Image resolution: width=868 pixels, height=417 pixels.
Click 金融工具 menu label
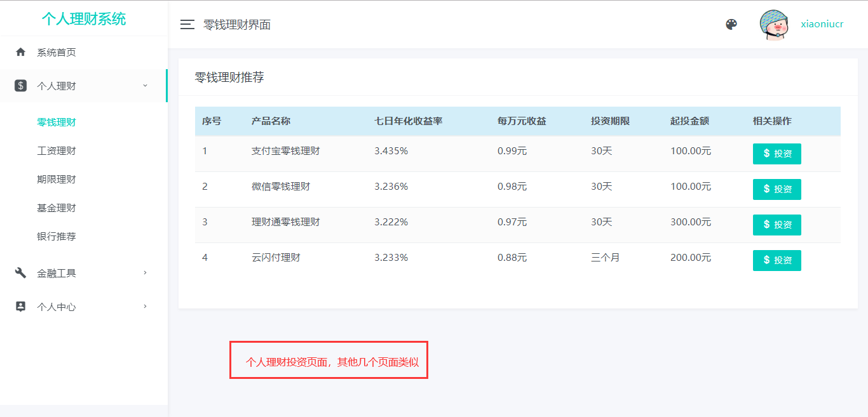coord(57,274)
